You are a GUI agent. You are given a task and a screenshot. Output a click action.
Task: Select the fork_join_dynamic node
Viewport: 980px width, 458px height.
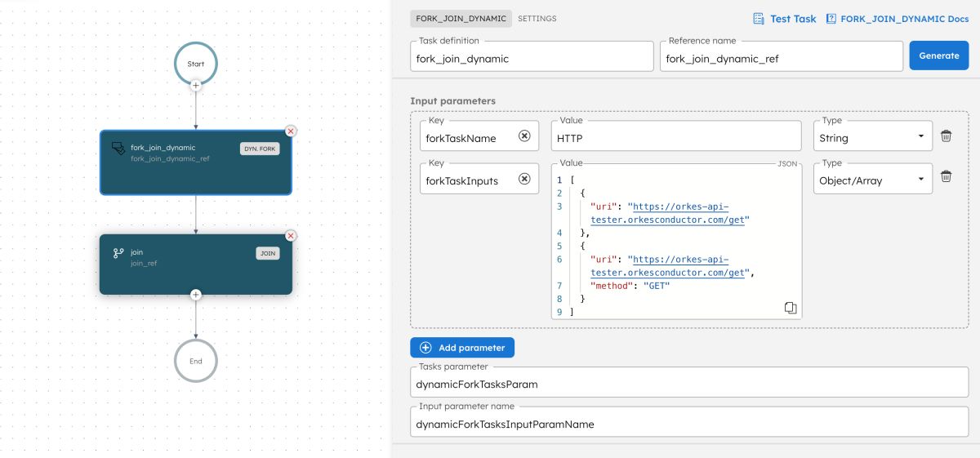[196, 162]
